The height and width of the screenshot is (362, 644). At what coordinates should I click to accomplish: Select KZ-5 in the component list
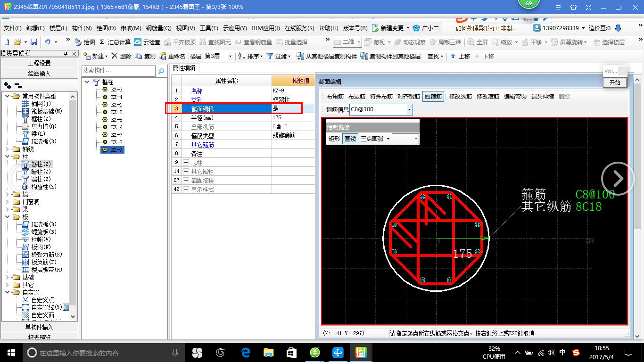pyautogui.click(x=116, y=120)
